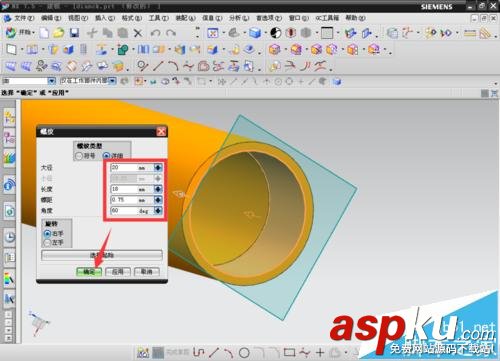
Task: Open the 格式 (Format) menu
Action: [132, 18]
